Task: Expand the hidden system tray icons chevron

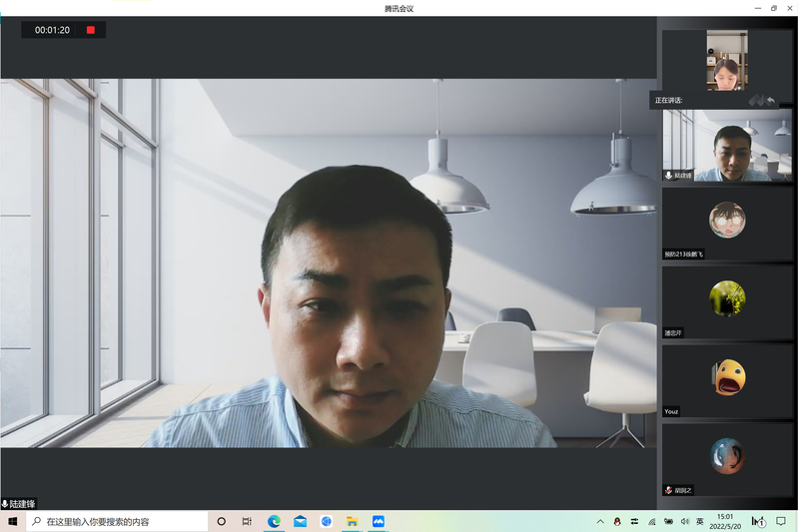Action: 600,521
